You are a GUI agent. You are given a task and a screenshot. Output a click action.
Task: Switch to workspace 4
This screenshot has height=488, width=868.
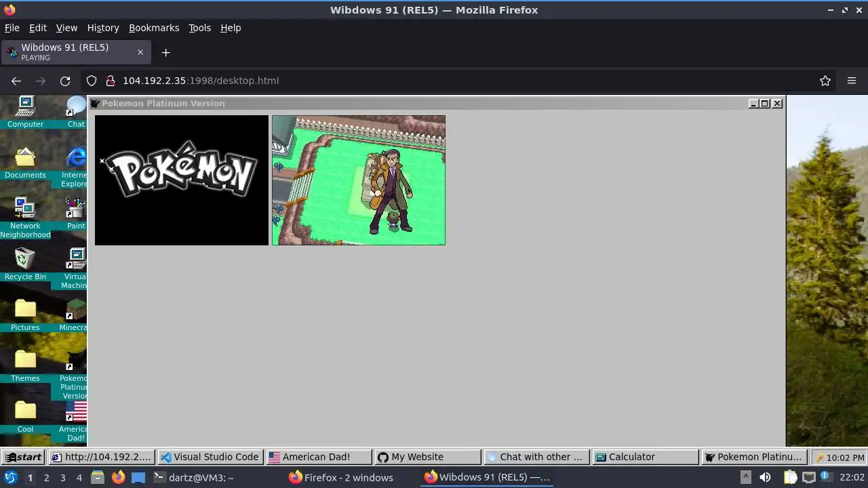(x=79, y=478)
